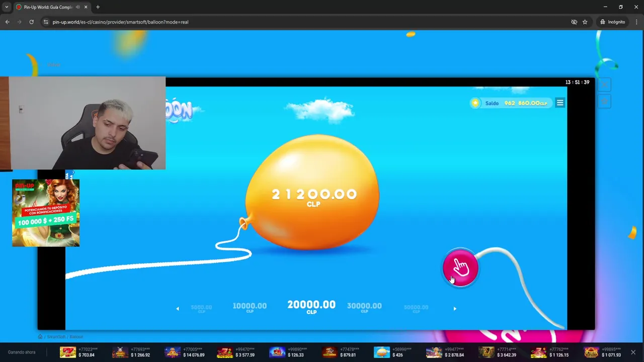This screenshot has width=644, height=362.
Task: Close the Ganando ahora winners bar
Action: pyautogui.click(x=633, y=352)
